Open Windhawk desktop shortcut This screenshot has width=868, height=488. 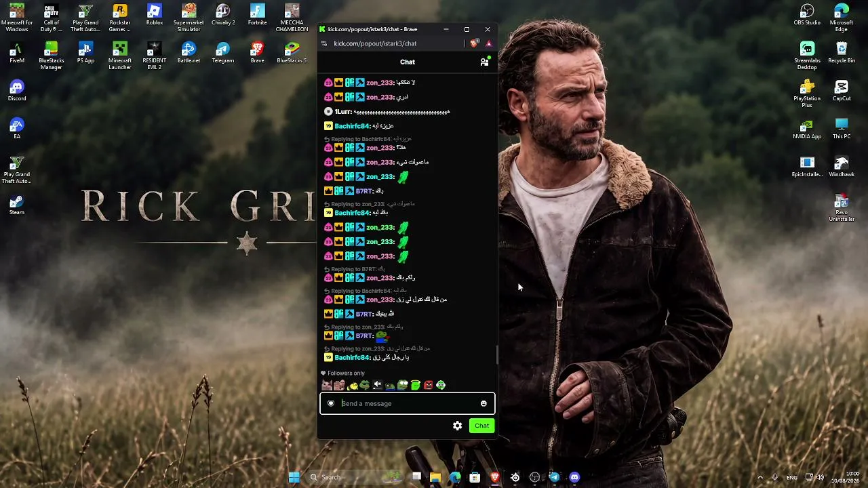click(x=842, y=167)
